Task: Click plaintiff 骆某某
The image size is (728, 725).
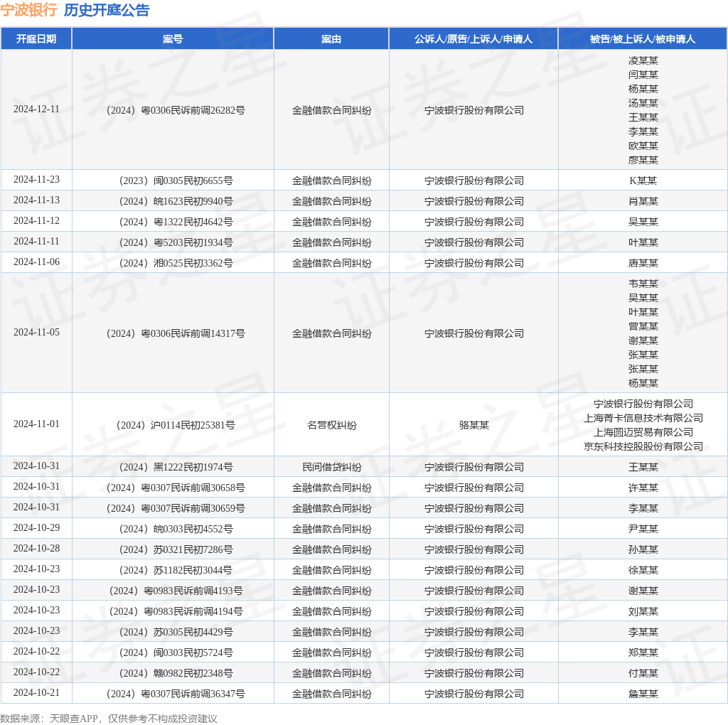Action: (473, 425)
